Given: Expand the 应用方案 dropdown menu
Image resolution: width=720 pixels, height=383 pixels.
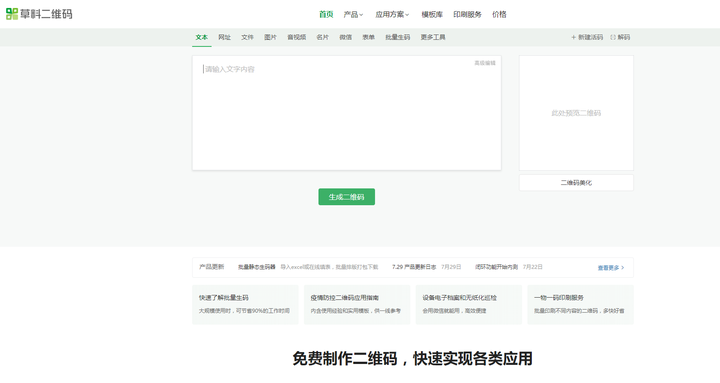Looking at the screenshot, I should pos(392,14).
